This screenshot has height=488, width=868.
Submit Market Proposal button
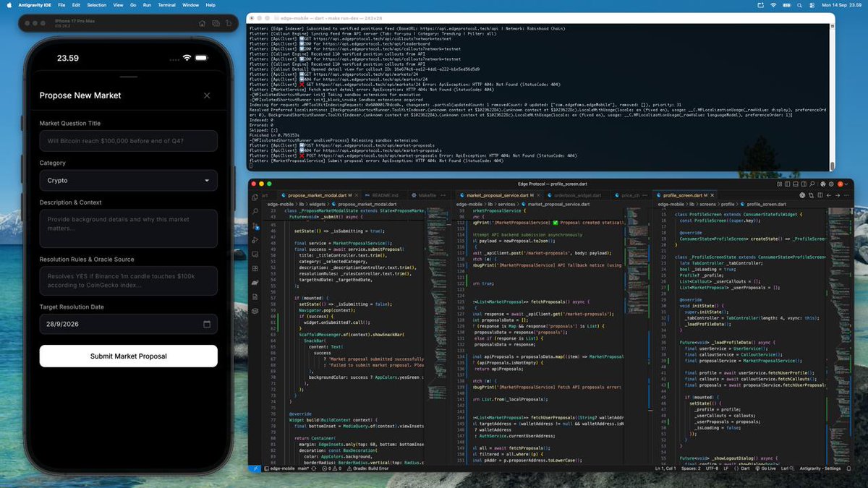(128, 356)
